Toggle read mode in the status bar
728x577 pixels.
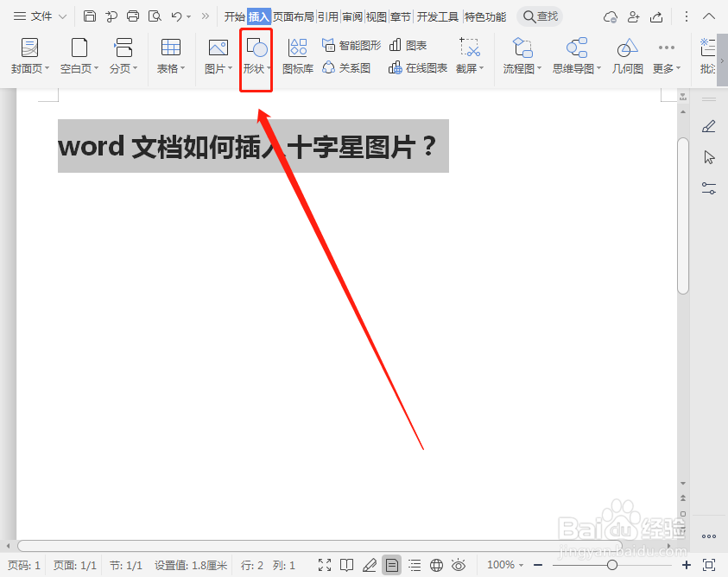coord(347,565)
